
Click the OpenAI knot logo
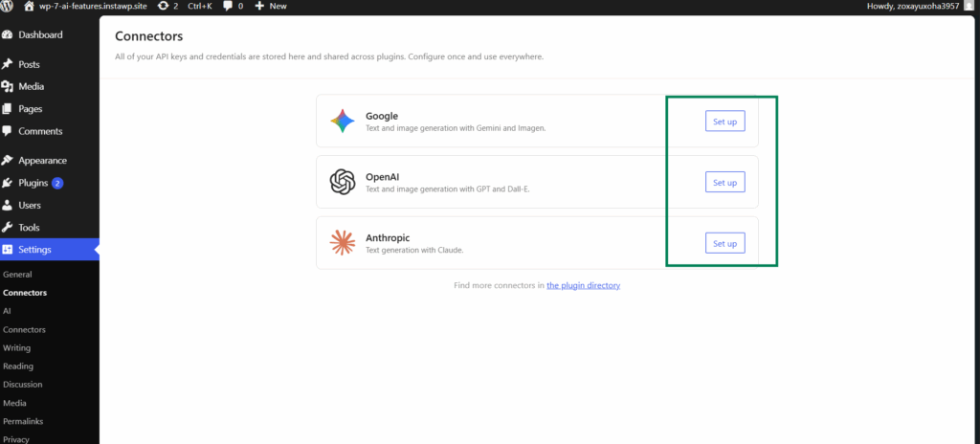point(343,182)
